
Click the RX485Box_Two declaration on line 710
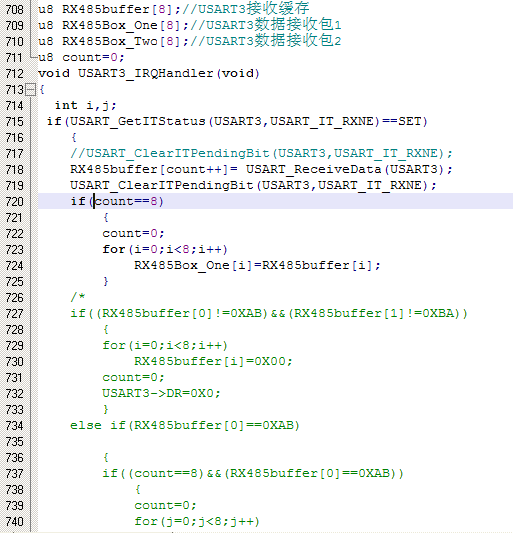pos(109,41)
